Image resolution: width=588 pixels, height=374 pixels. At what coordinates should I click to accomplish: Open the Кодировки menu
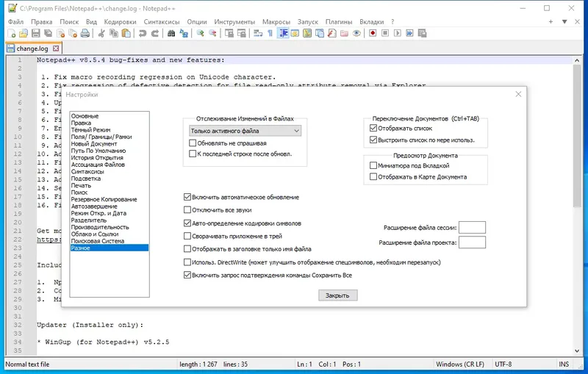pyautogui.click(x=120, y=22)
